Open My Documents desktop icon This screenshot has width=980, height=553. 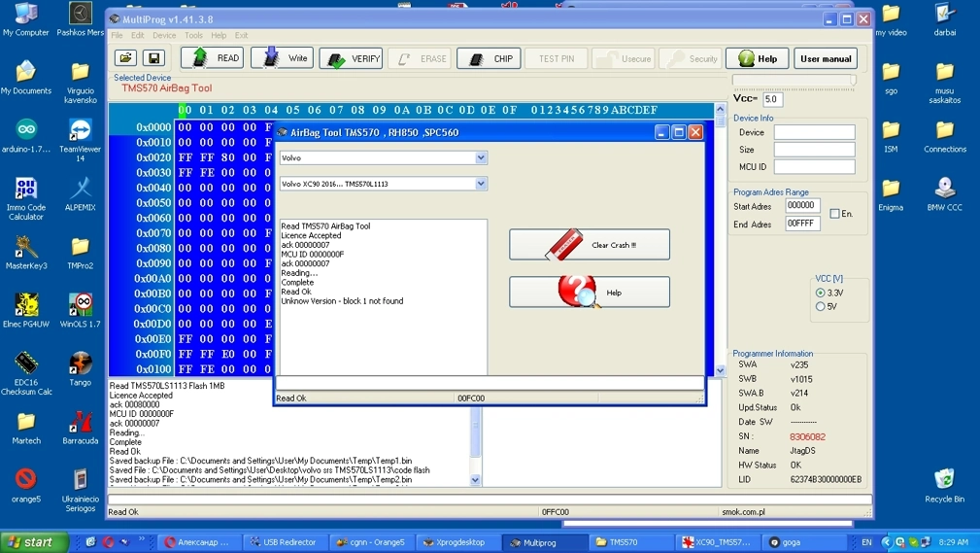pos(25,78)
